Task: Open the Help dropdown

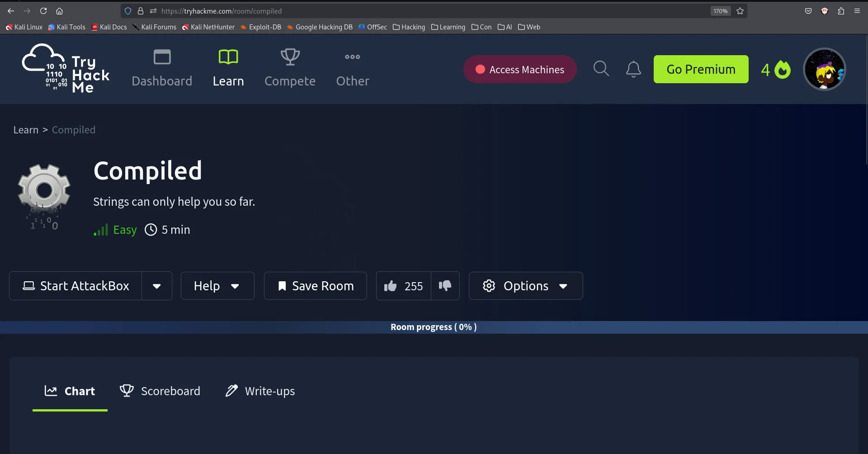Action: click(217, 286)
